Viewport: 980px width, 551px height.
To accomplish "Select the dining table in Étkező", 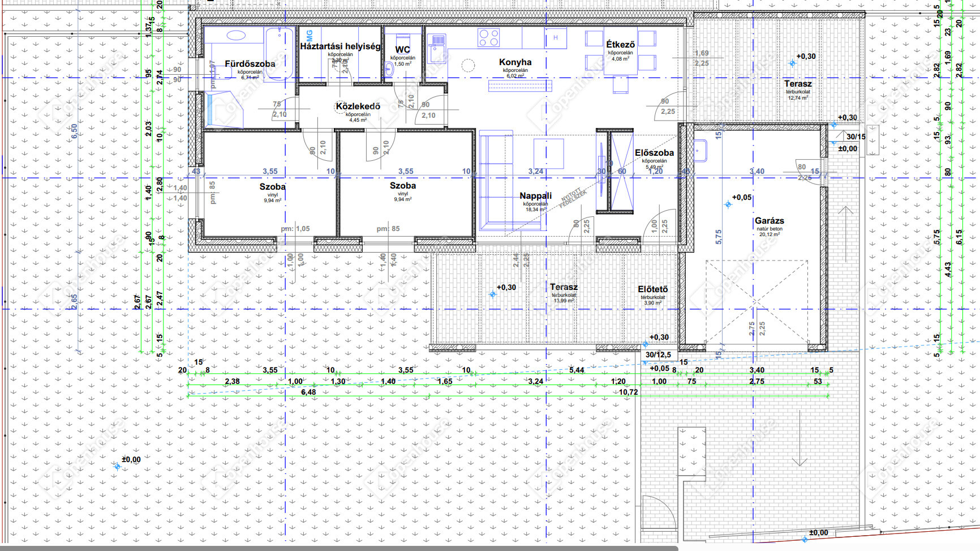I will 621,55.
